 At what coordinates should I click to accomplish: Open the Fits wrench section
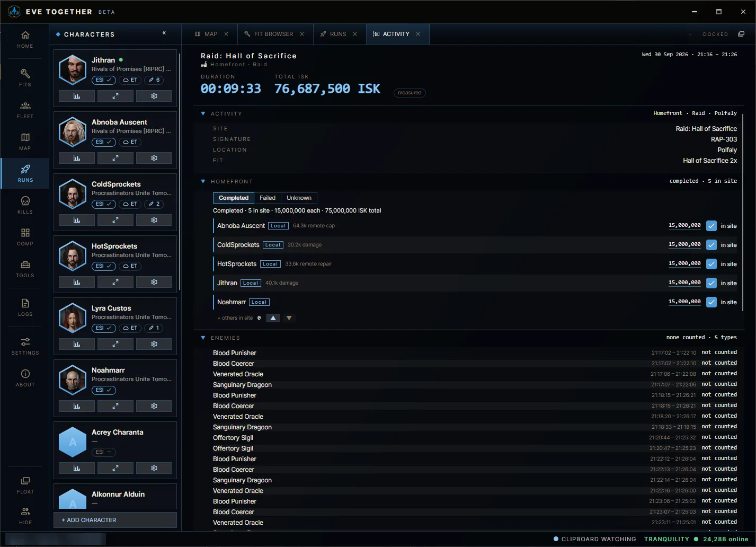click(x=25, y=78)
